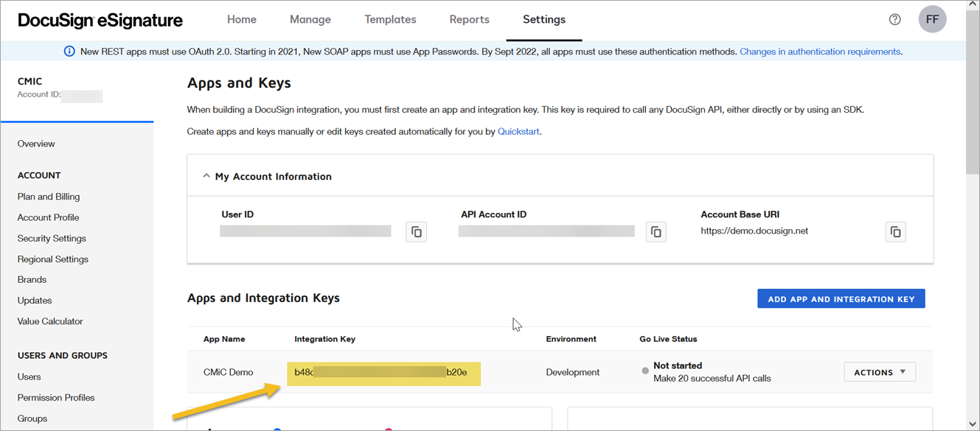The height and width of the screenshot is (431, 980).
Task: Open the Manage tab
Action: [310, 20]
